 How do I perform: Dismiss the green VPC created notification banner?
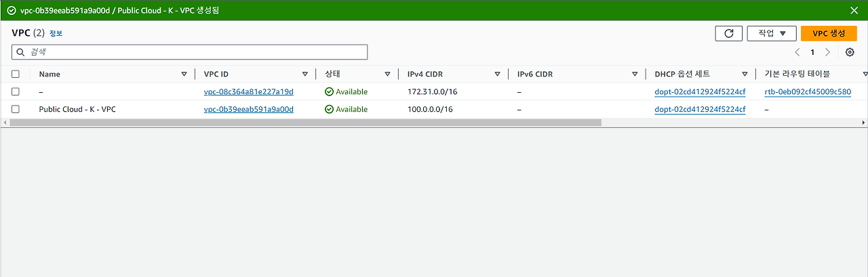(x=854, y=10)
